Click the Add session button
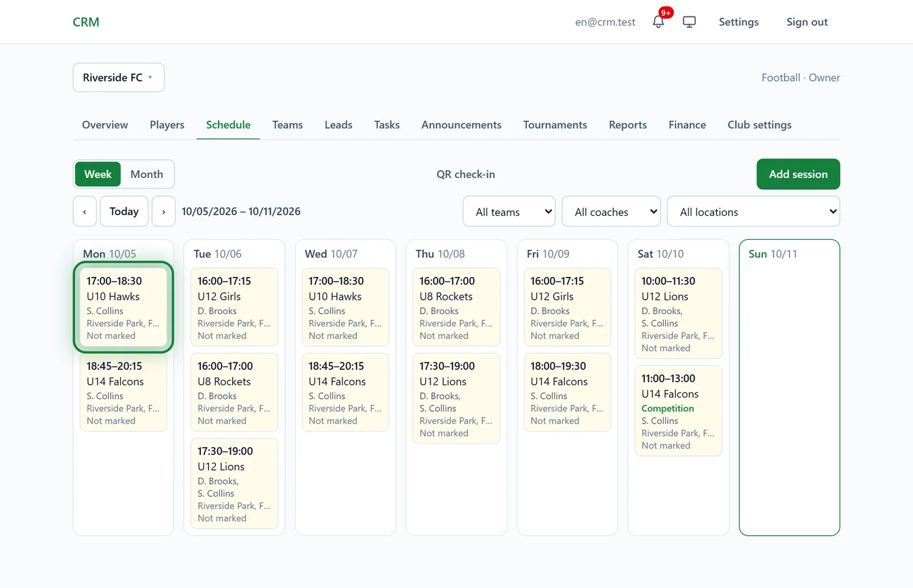The width and height of the screenshot is (913, 588). tap(798, 174)
